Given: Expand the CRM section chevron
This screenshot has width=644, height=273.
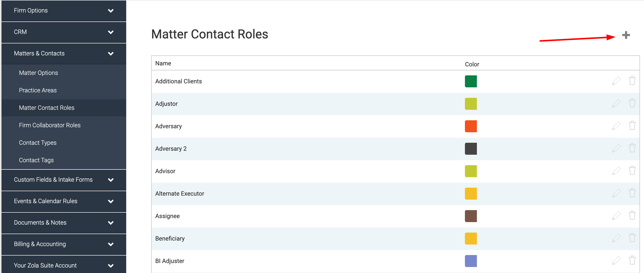Looking at the screenshot, I should pos(110,32).
